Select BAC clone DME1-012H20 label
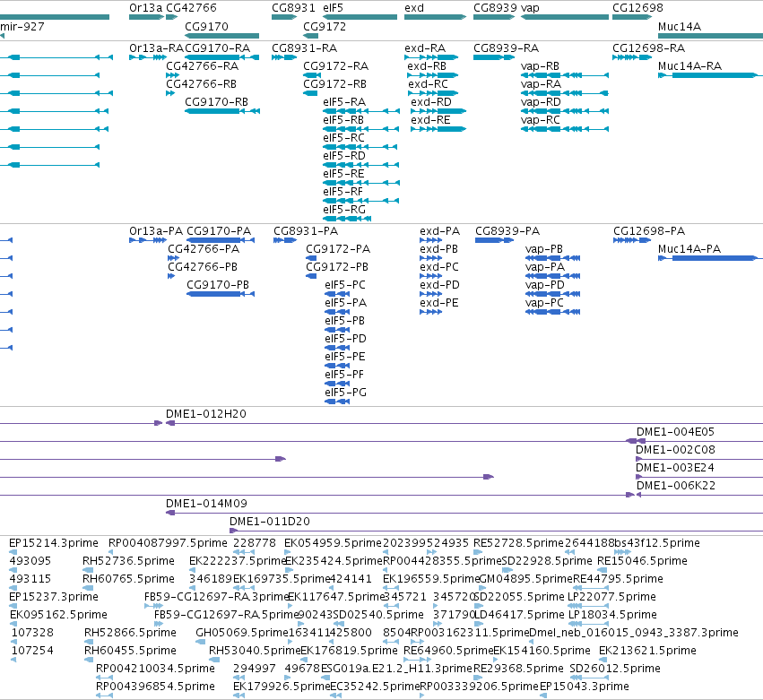The height and width of the screenshot is (700, 763). coord(206,414)
